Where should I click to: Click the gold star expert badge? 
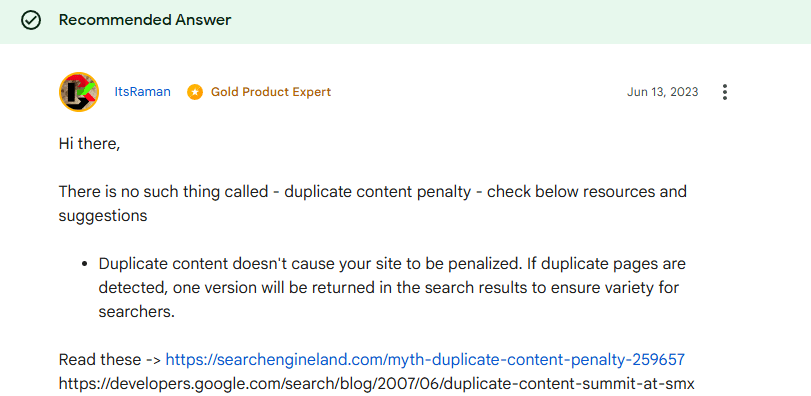[x=195, y=92]
